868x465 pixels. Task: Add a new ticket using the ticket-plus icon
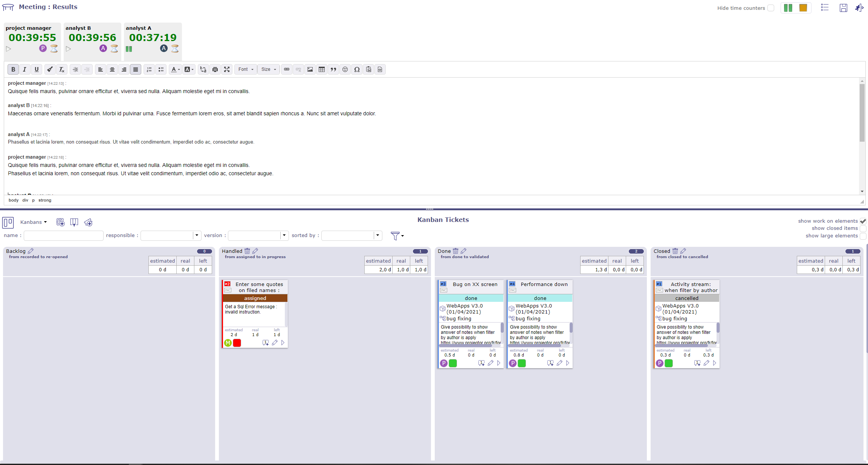click(x=88, y=222)
